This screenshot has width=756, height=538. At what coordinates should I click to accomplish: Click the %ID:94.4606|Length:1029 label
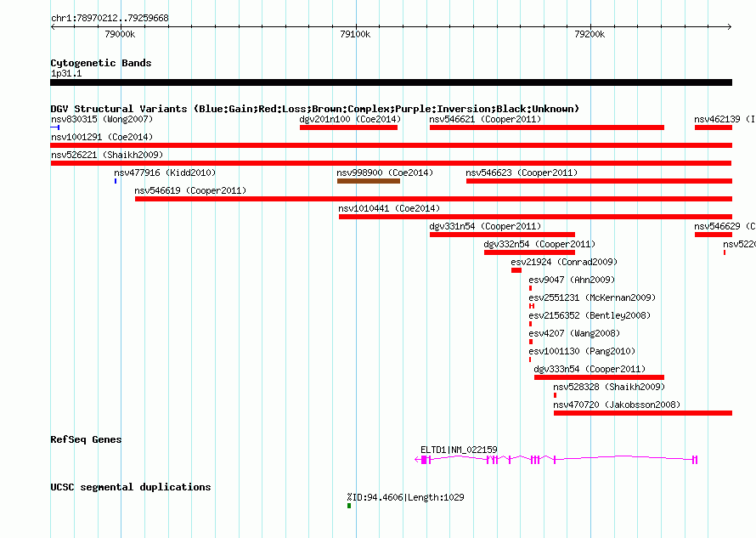tap(405, 497)
